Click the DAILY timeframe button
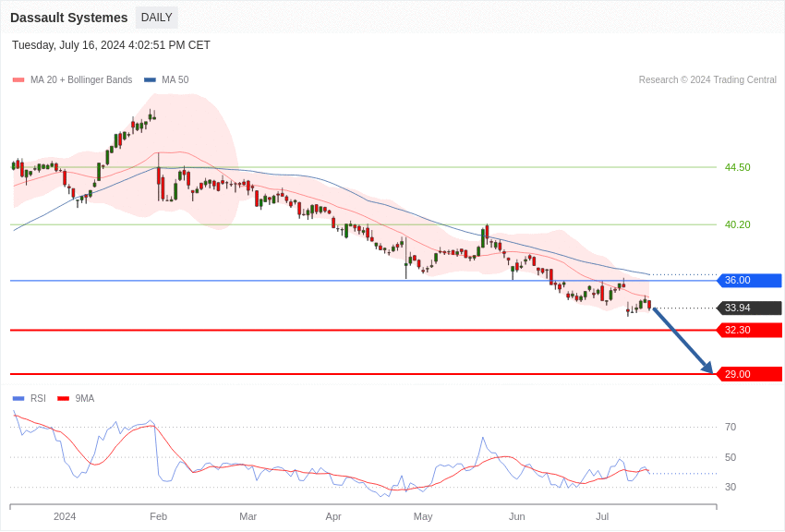This screenshot has width=785, height=532. [156, 18]
